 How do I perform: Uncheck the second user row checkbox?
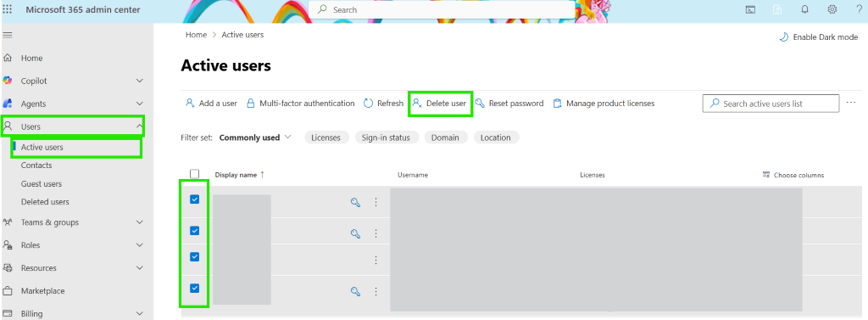pyautogui.click(x=194, y=230)
